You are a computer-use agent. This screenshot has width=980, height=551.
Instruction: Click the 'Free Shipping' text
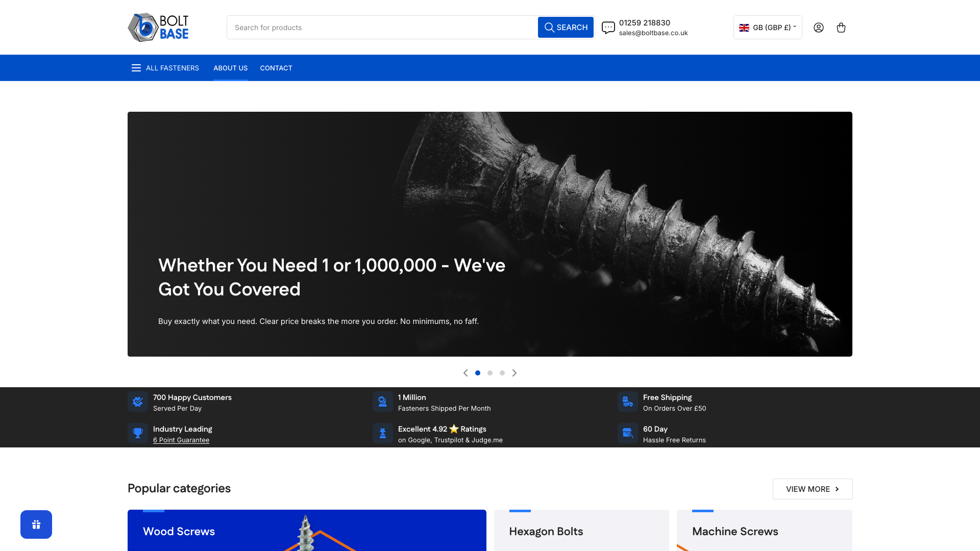[667, 397]
